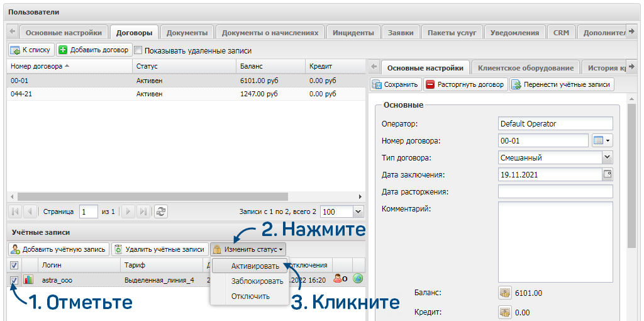The height and width of the screenshot is (321, 644).
Task: Click the Баланс column header
Action: click(270, 65)
